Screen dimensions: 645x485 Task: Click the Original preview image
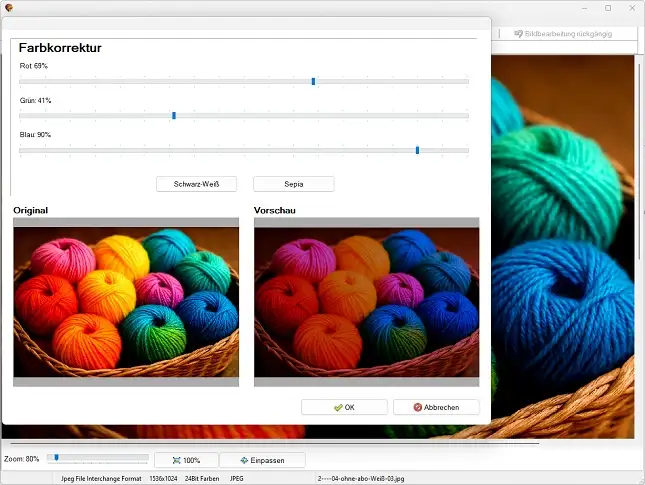coord(126,302)
